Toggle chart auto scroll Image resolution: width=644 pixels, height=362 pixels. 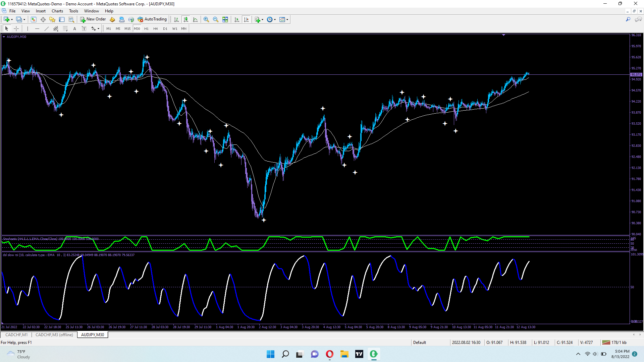[x=237, y=19]
